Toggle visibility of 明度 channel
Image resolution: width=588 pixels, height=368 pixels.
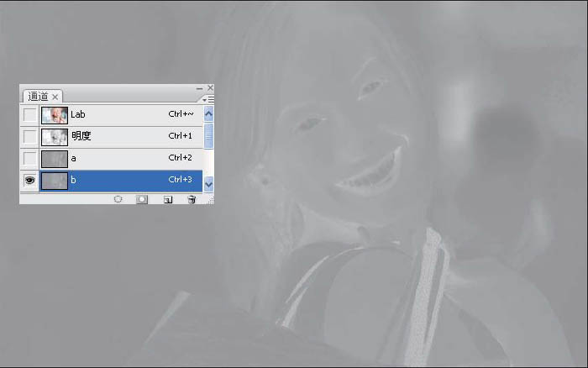(x=29, y=136)
